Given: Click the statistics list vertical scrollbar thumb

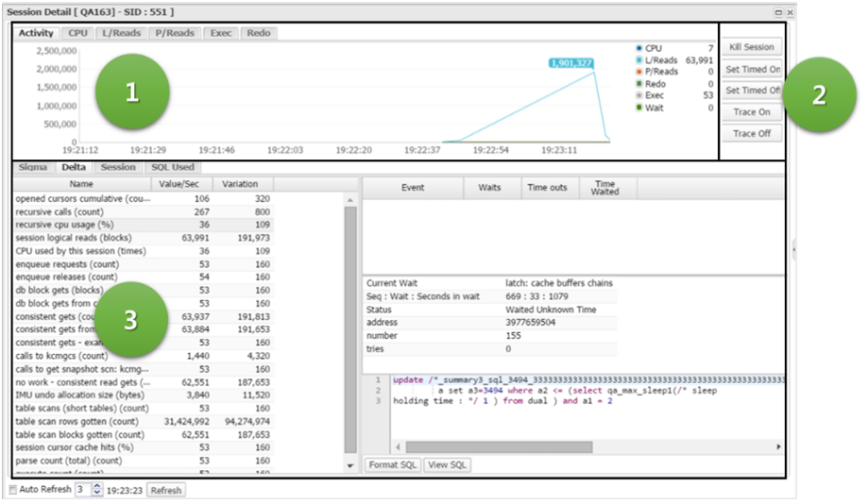Looking at the screenshot, I should point(349,329).
